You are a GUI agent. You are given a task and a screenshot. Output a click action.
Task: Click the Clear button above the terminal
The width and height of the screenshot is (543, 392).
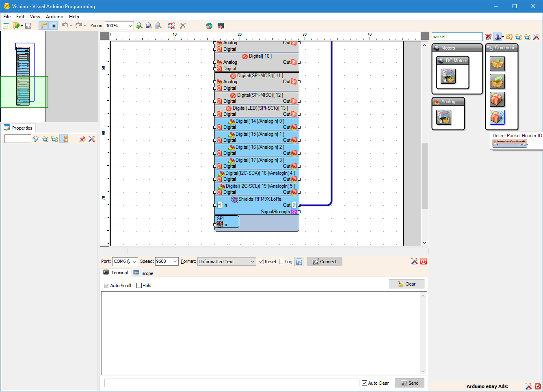tap(407, 284)
